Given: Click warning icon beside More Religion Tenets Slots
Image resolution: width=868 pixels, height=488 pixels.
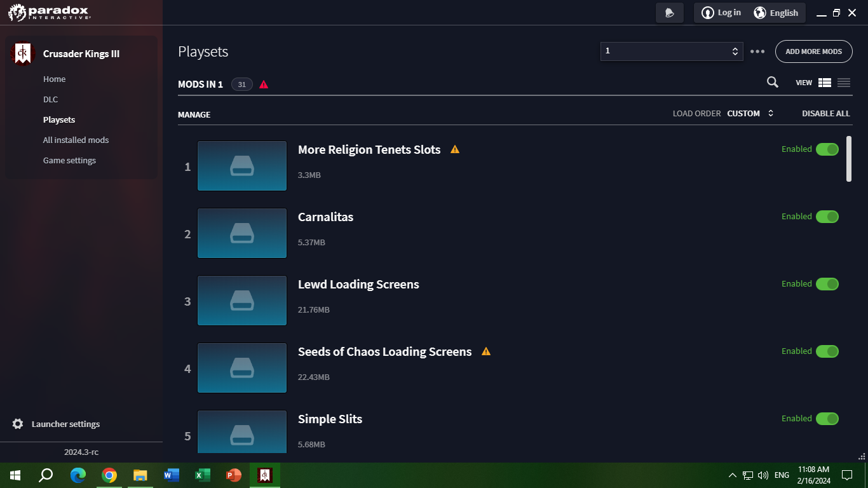Looking at the screenshot, I should (x=455, y=149).
